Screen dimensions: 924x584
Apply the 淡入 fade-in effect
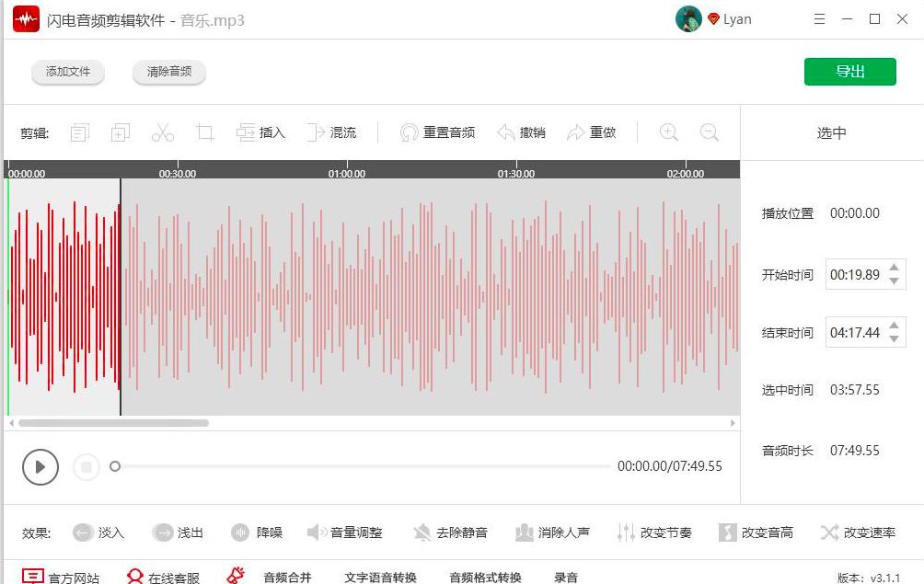pos(98,532)
